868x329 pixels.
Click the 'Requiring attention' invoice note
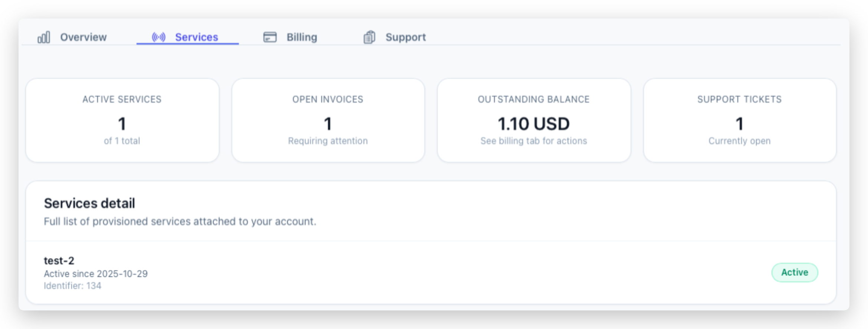[x=328, y=141]
